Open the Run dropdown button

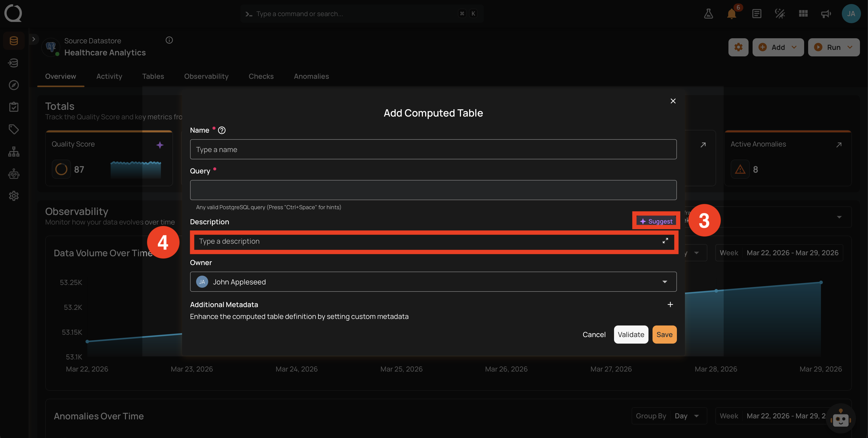point(834,47)
